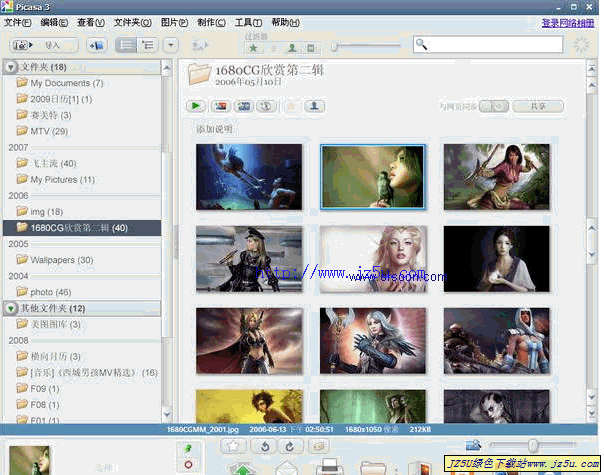The image size is (604, 475).
Task: Click the people faces icon in folder toolbar
Action: point(314,106)
